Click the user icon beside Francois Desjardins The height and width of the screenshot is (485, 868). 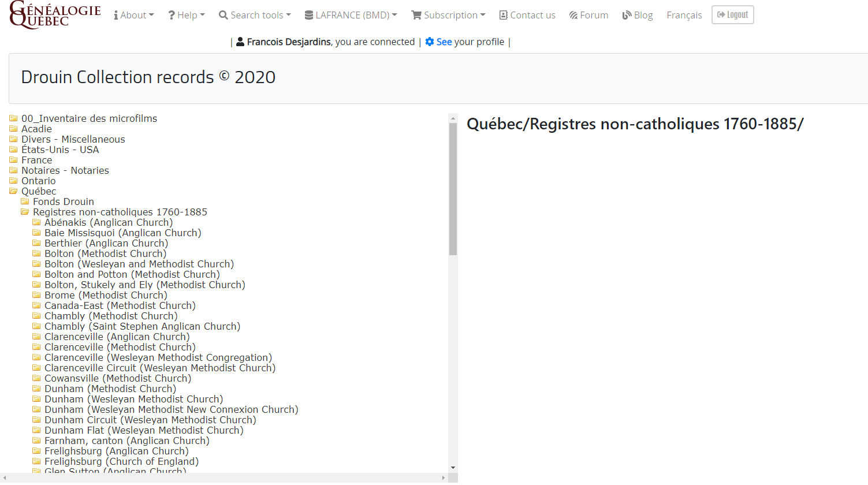point(240,42)
